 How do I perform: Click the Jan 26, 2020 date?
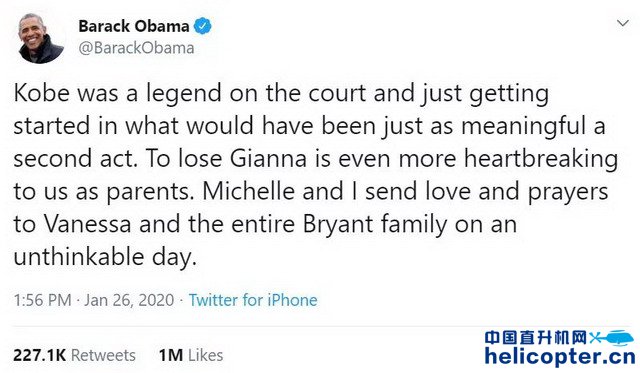pyautogui.click(x=129, y=300)
